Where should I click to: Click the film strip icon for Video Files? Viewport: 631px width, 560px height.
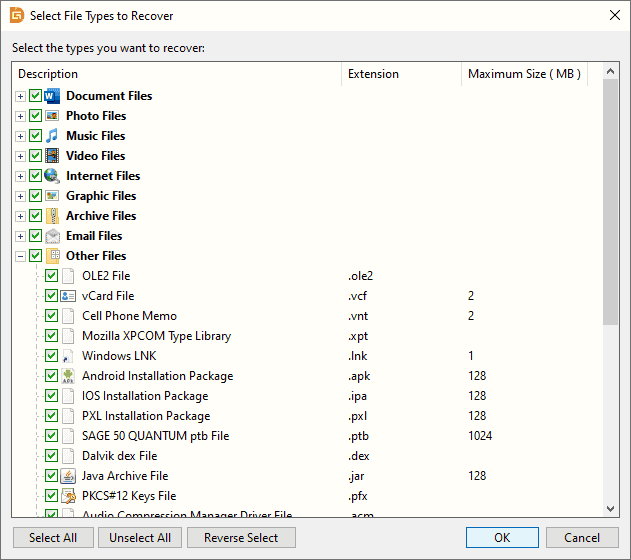pyautogui.click(x=52, y=156)
